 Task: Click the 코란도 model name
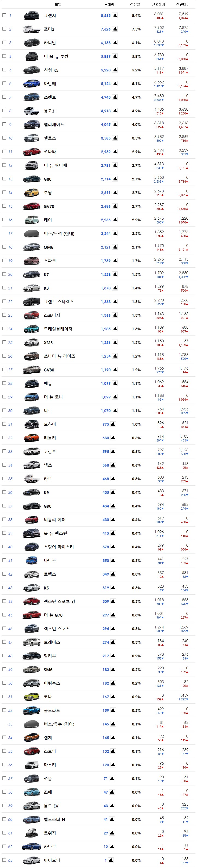(x=50, y=452)
